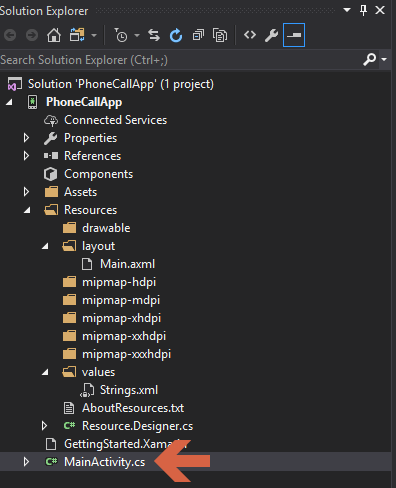Open Properties via the wrench toolbar icon
The width and height of the screenshot is (396, 488).
coord(271,35)
